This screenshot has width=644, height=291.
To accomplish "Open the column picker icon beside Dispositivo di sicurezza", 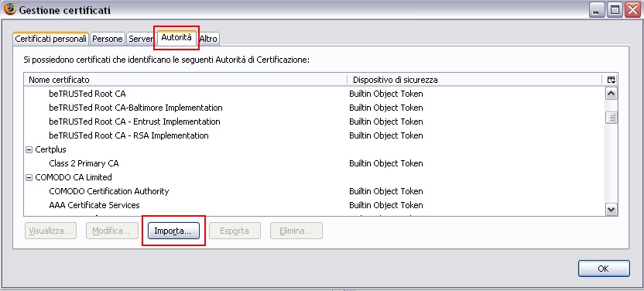I will click(x=611, y=80).
